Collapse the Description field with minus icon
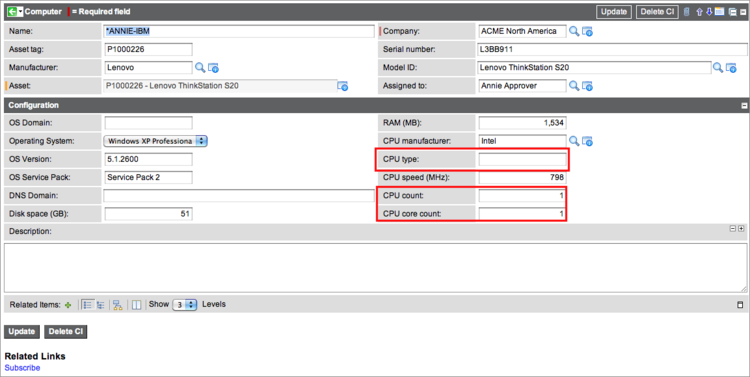 tap(732, 229)
